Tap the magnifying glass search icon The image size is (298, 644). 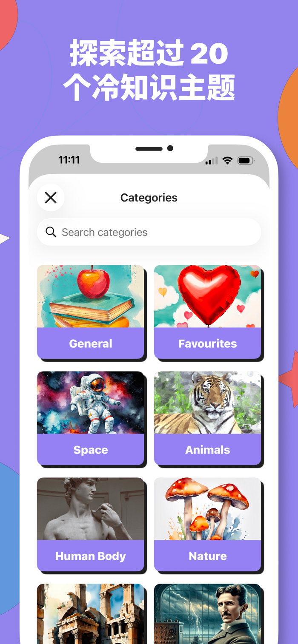tap(51, 232)
